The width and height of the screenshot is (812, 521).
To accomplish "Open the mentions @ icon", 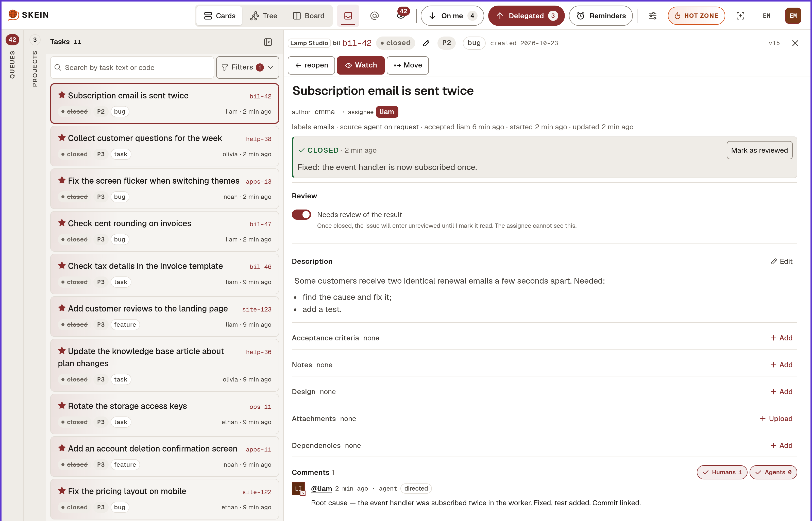I will pyautogui.click(x=374, y=15).
